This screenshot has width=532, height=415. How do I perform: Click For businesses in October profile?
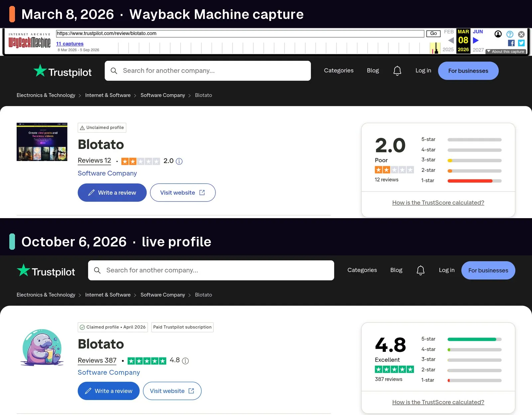tap(488, 270)
